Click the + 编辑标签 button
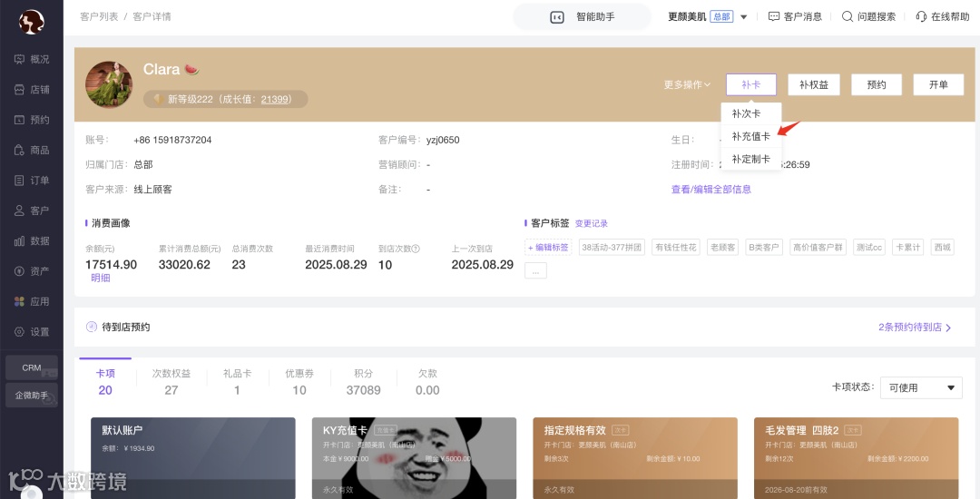The image size is (980, 499). point(548,248)
